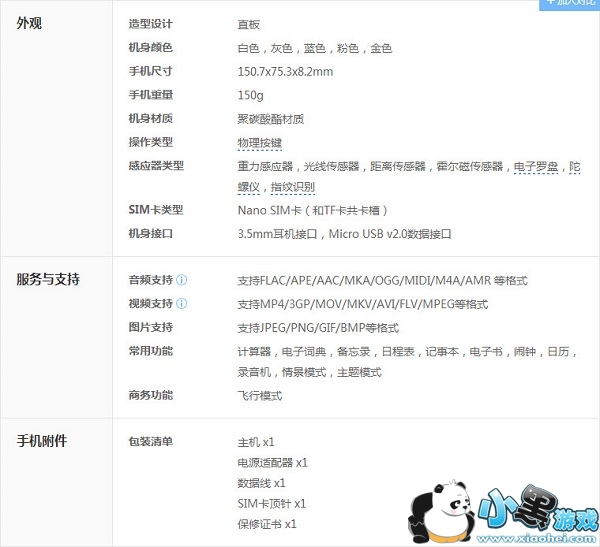Click the 录音机，情景模式，主题模式 line
Screen dimensions: 600x547
pos(309,372)
